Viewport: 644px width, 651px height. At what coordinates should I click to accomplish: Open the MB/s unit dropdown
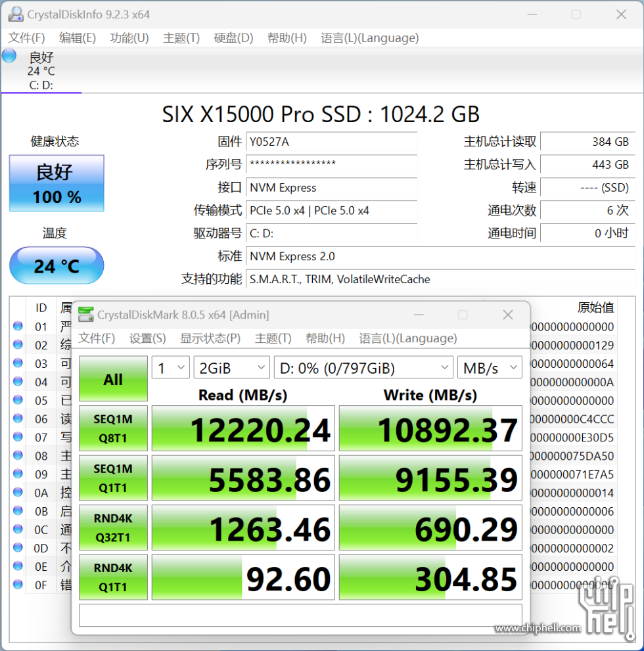pyautogui.click(x=489, y=368)
